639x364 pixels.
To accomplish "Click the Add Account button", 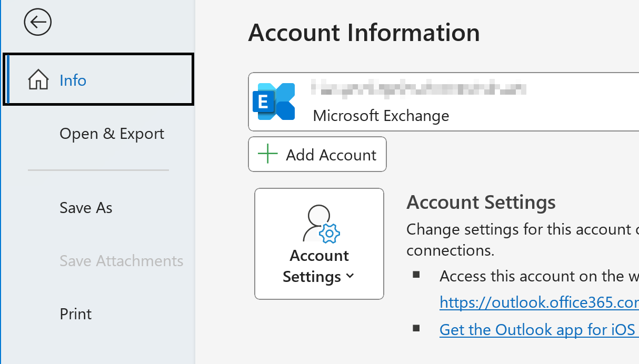I will click(317, 154).
